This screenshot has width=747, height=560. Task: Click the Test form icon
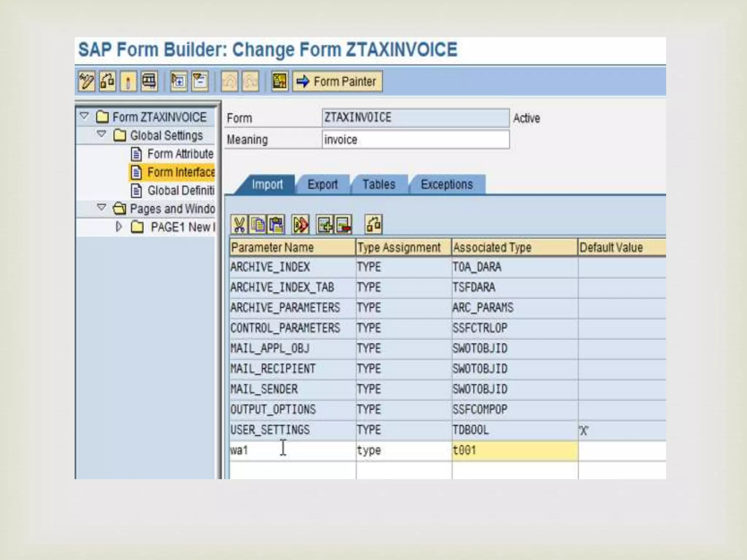tap(149, 81)
